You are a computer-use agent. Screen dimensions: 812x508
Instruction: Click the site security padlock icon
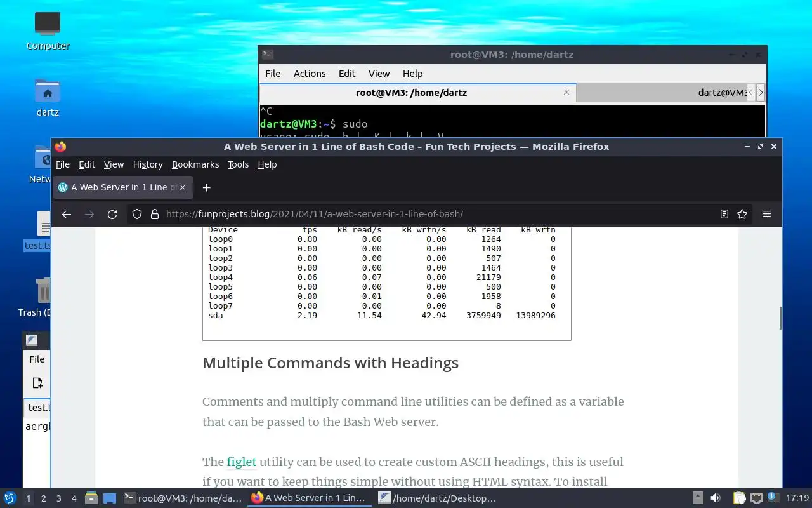[x=154, y=215]
